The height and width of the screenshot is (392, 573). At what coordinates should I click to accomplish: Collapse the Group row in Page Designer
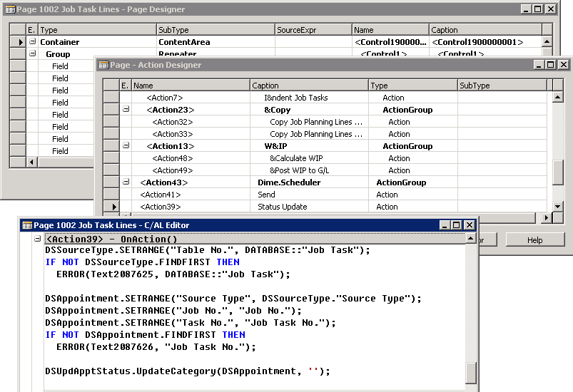tap(32, 53)
